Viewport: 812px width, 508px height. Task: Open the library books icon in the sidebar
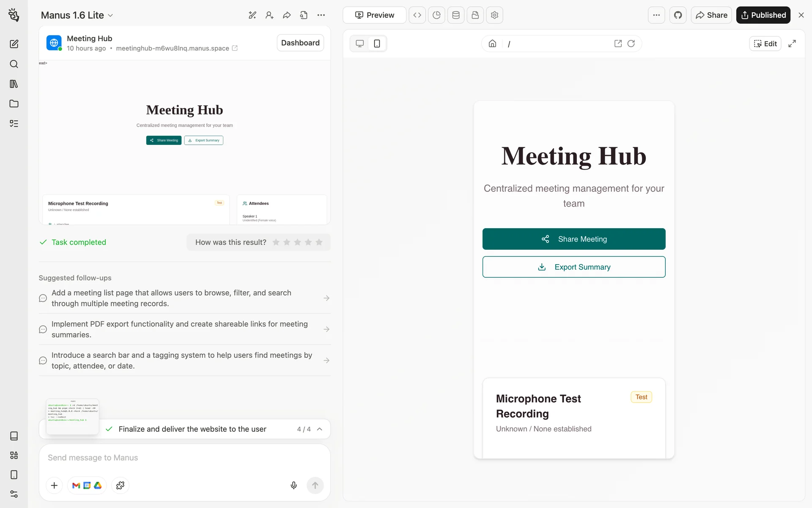coord(14,84)
